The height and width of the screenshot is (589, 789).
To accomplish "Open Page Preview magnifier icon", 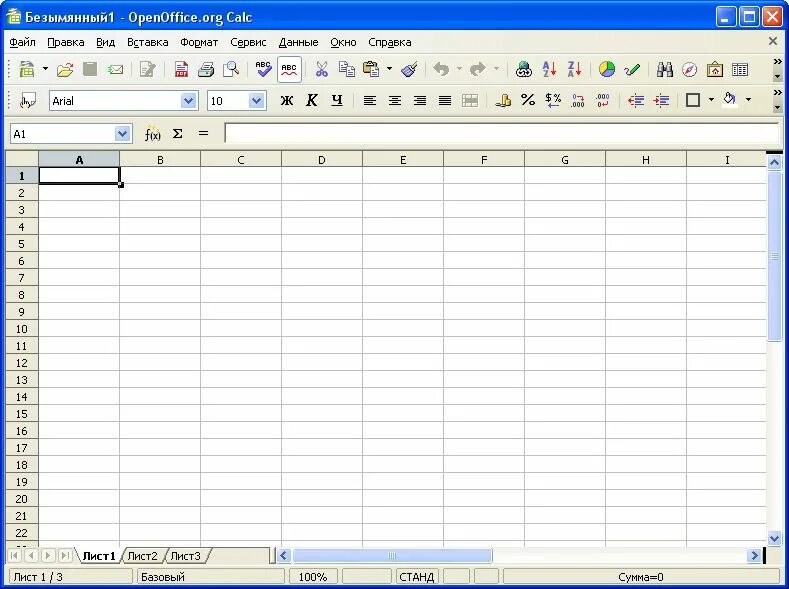I will 231,69.
